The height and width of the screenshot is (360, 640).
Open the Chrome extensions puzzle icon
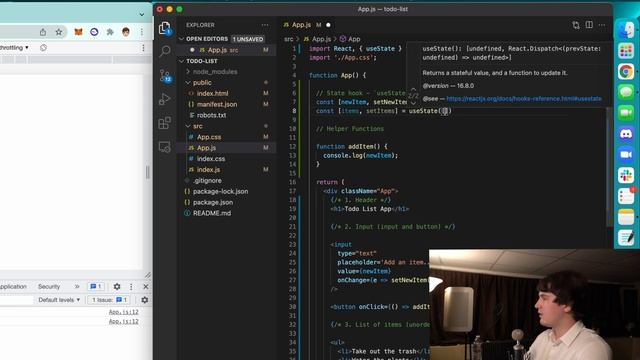(110, 32)
